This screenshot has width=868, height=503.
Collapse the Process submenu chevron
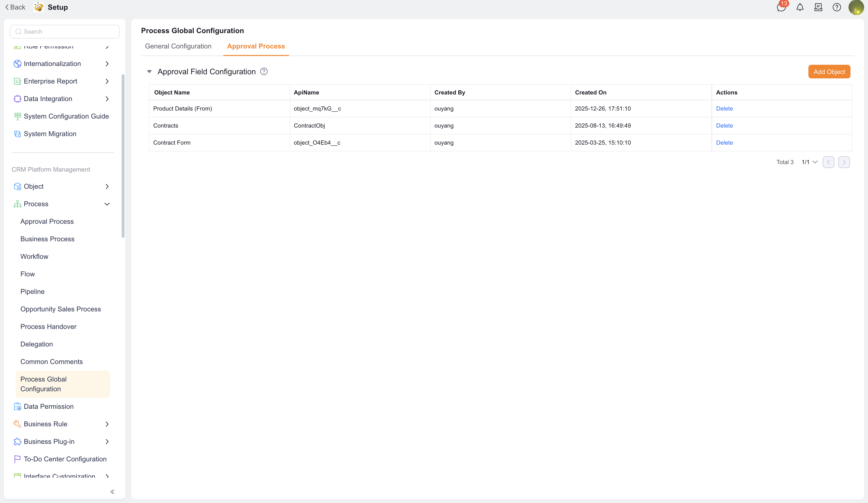pos(107,204)
